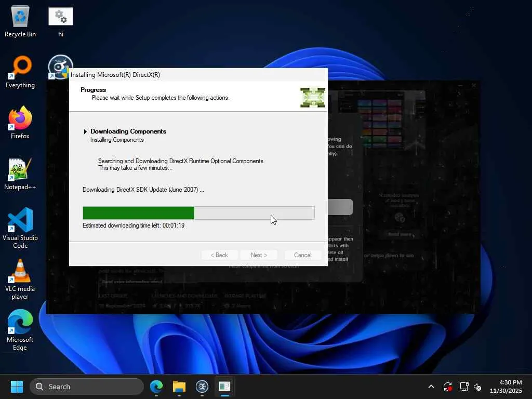532x399 pixels.
Task: Open Microsoft Edge from the taskbar
Action: [156, 387]
